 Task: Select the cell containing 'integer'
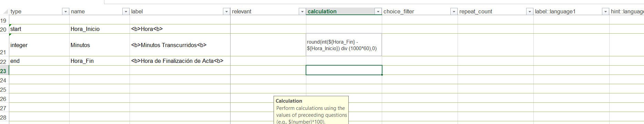(x=39, y=45)
